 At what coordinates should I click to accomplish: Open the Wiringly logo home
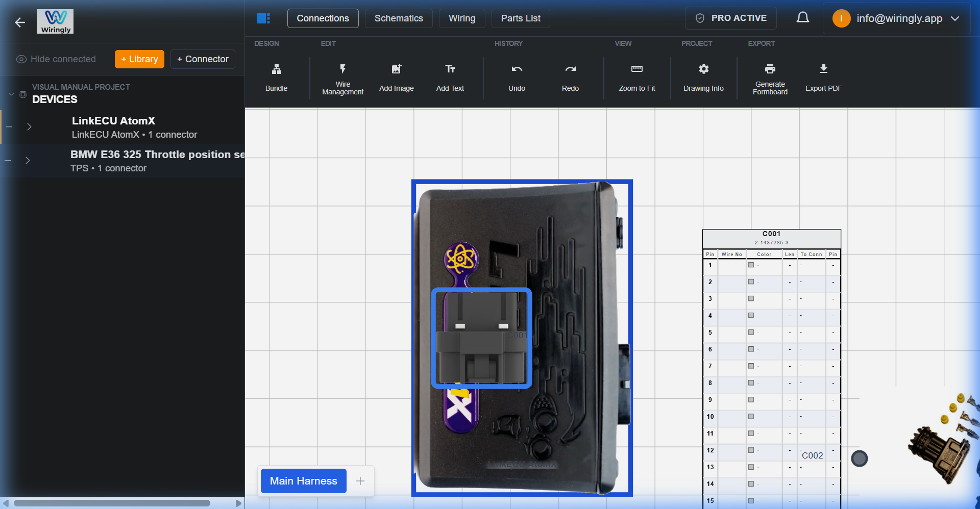[55, 21]
